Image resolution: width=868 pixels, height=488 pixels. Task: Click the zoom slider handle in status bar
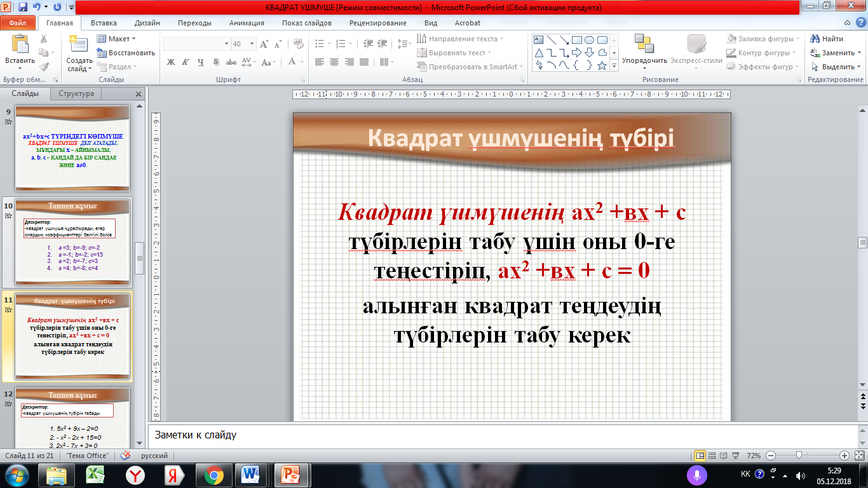799,456
